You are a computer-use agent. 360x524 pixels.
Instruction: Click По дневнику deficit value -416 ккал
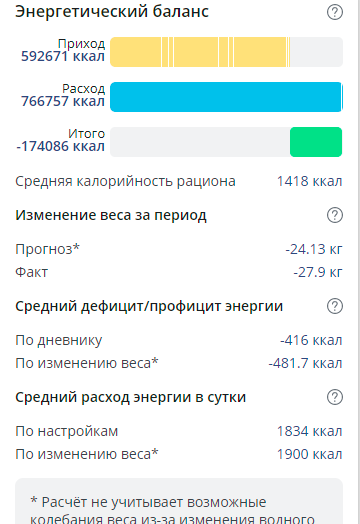click(x=311, y=340)
